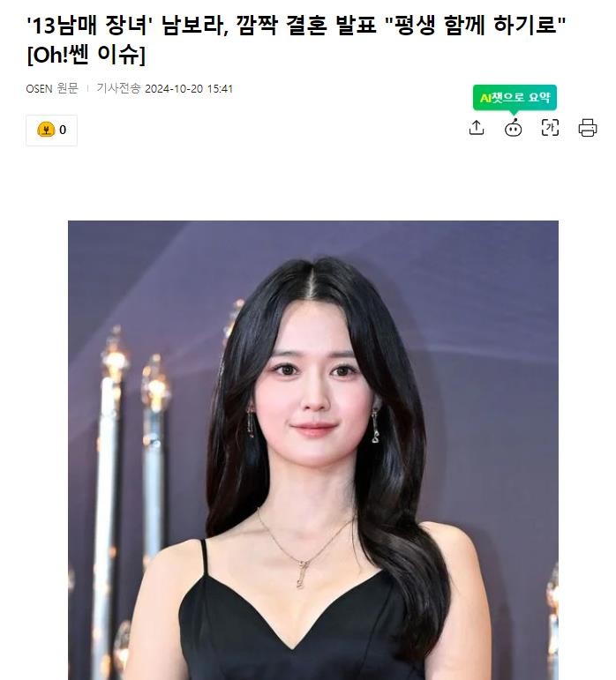Click the yellow reaction emoji face

[x=46, y=130]
